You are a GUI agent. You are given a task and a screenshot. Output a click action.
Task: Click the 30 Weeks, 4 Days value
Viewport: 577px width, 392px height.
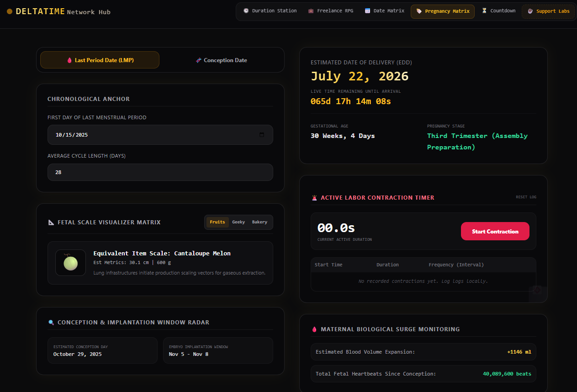(343, 136)
